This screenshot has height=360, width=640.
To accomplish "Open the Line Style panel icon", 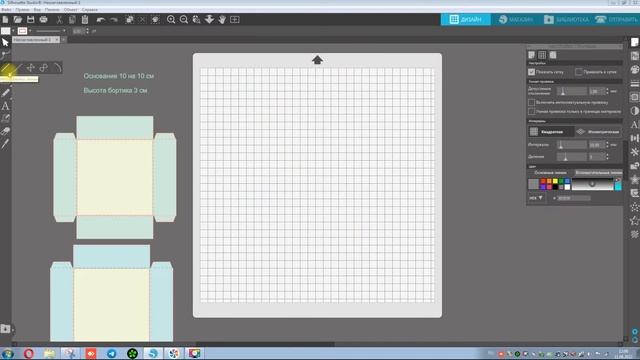I will tap(634, 83).
